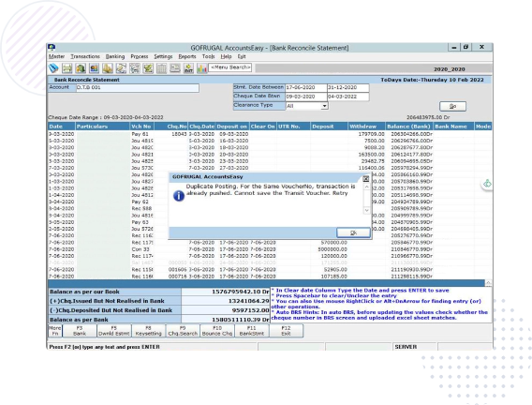
Task: Open the Banking menu
Action: (115, 56)
